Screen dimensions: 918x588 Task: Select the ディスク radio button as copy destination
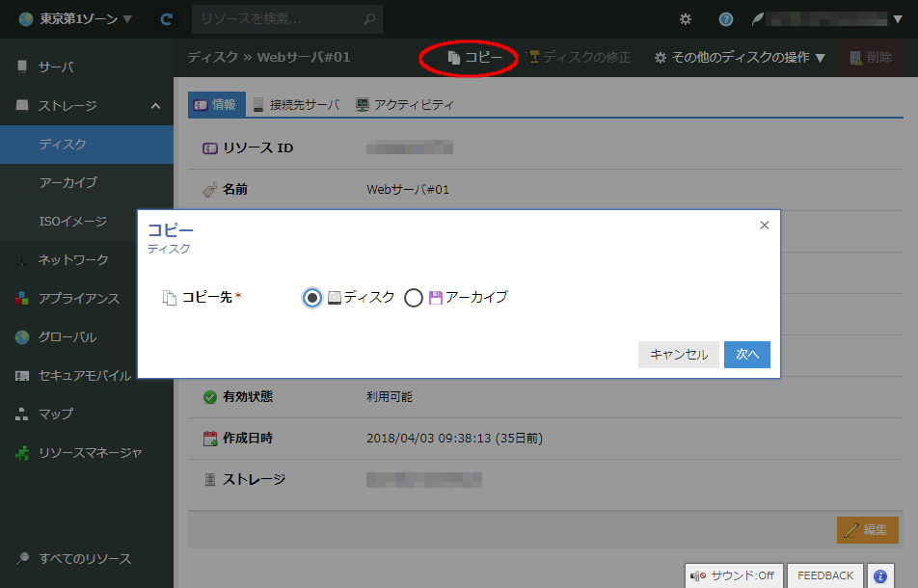[x=312, y=298]
